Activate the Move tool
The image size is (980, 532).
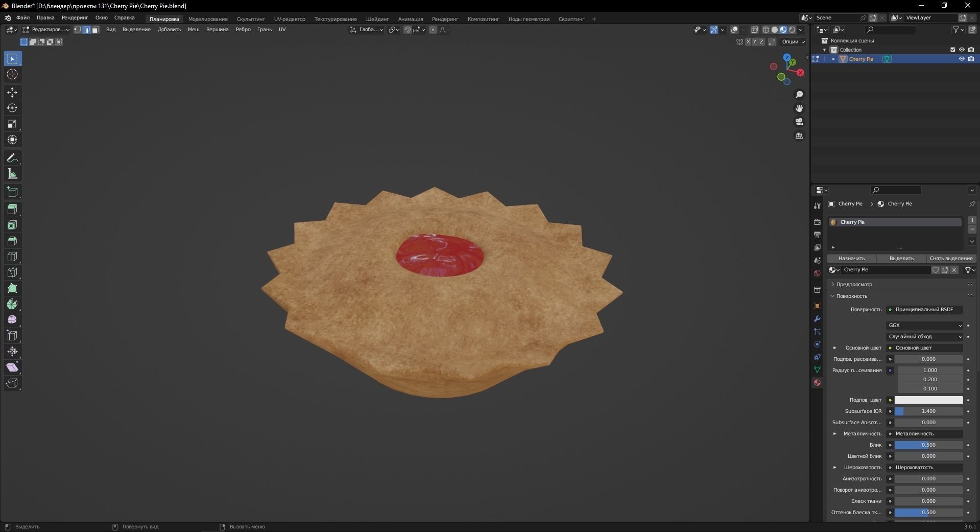pyautogui.click(x=12, y=92)
